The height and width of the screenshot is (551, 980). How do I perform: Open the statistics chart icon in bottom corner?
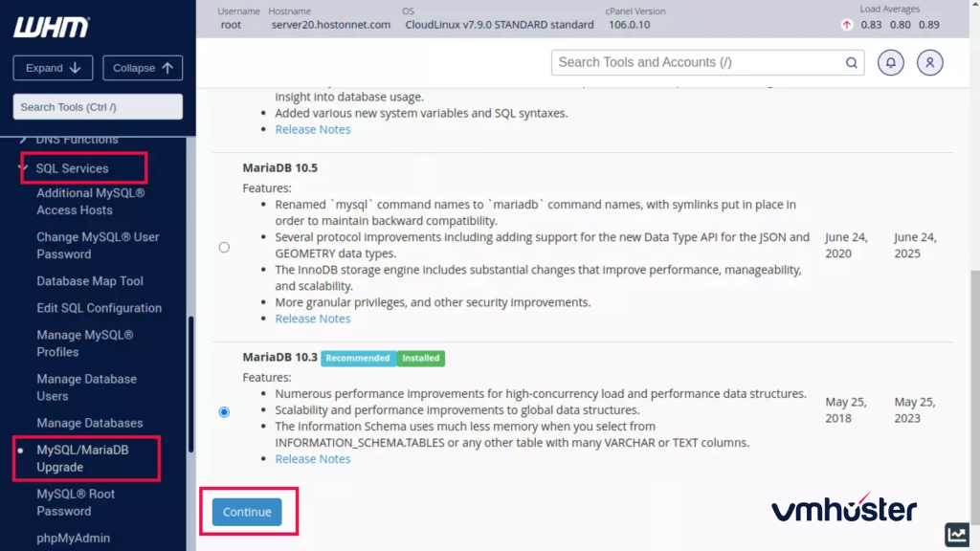(956, 535)
